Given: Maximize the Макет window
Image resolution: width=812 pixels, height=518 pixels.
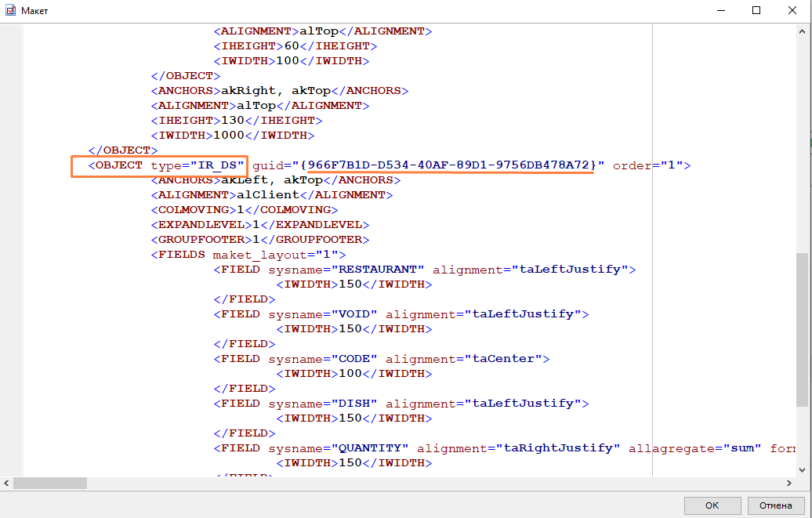Looking at the screenshot, I should [x=756, y=11].
